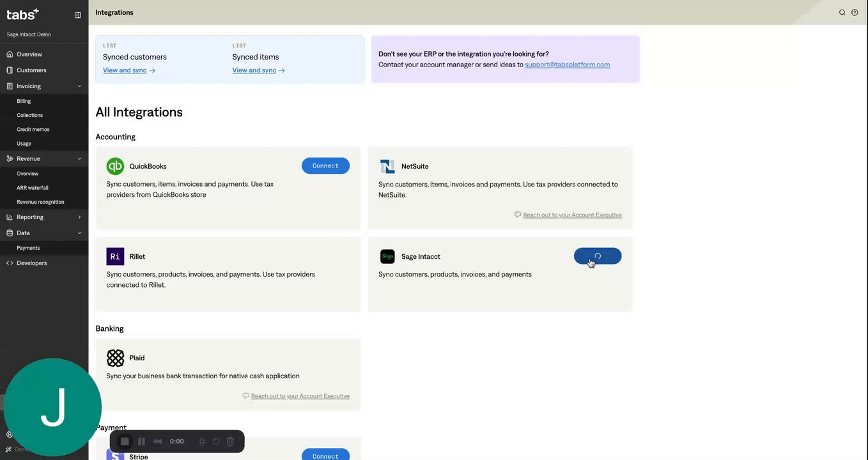Expand the Reporting section chevron
This screenshot has width=868, height=460.
(x=80, y=217)
